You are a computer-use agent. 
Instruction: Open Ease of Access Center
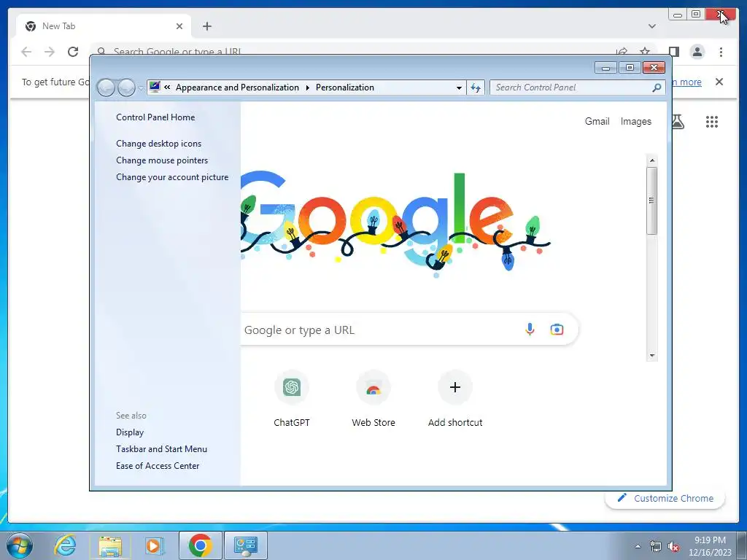click(x=158, y=465)
